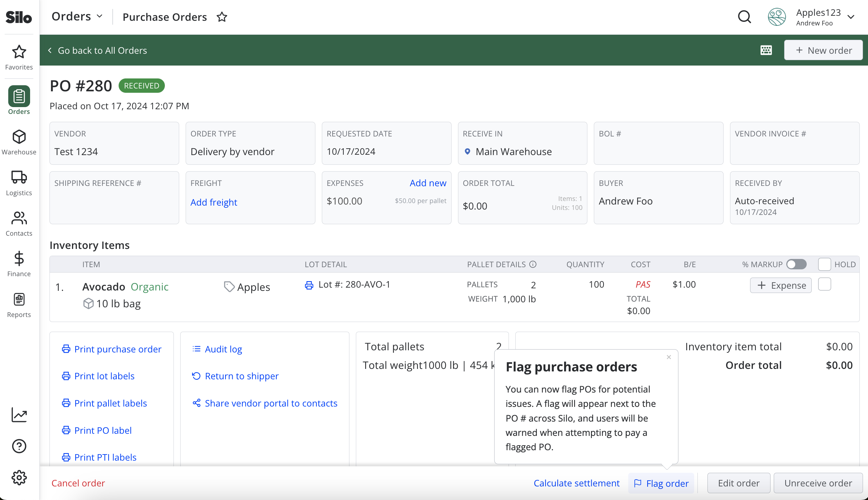Open the Reports sidebar section
868x500 pixels.
(19, 305)
